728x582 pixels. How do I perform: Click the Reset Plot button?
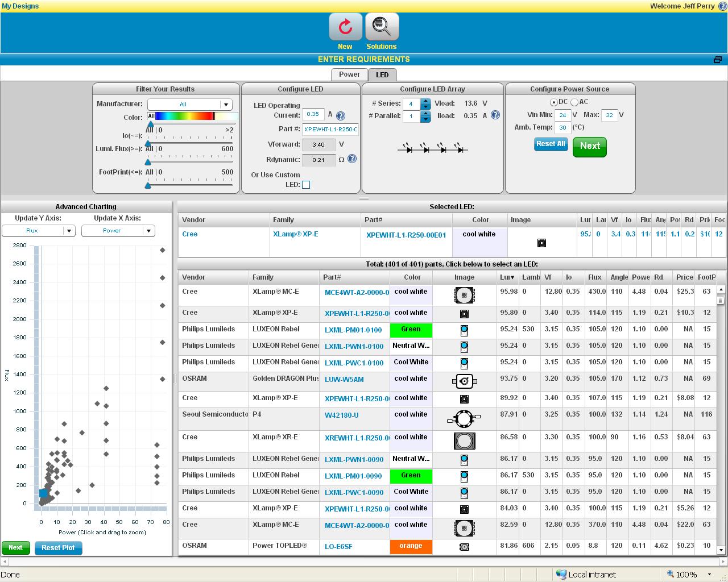58,548
